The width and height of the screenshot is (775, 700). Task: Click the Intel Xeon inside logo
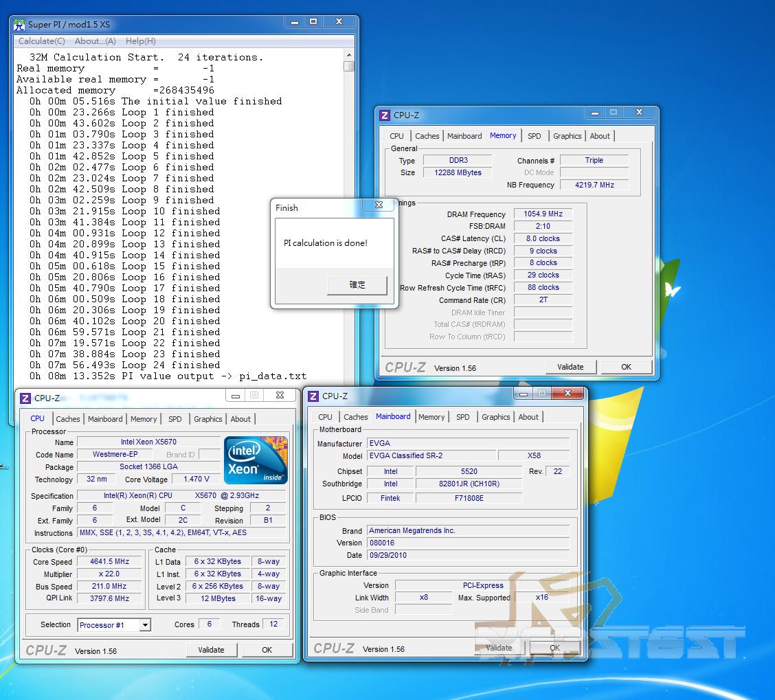[256, 460]
